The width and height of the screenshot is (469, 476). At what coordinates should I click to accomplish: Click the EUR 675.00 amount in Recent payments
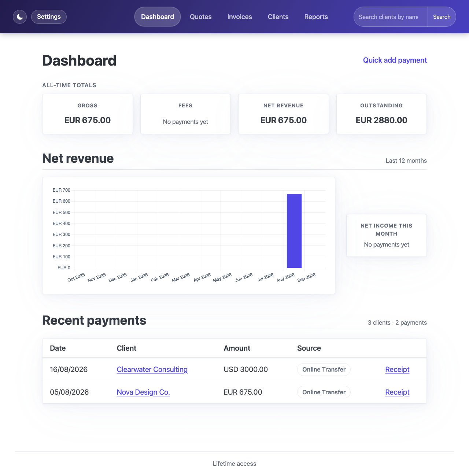pyautogui.click(x=243, y=392)
